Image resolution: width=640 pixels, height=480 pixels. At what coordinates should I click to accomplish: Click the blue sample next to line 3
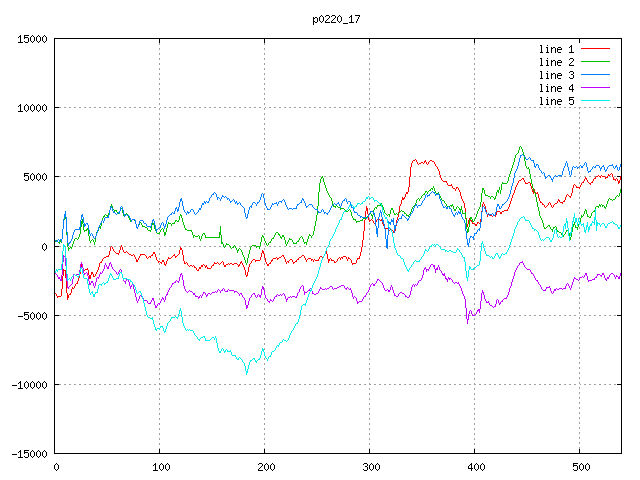(x=596, y=75)
